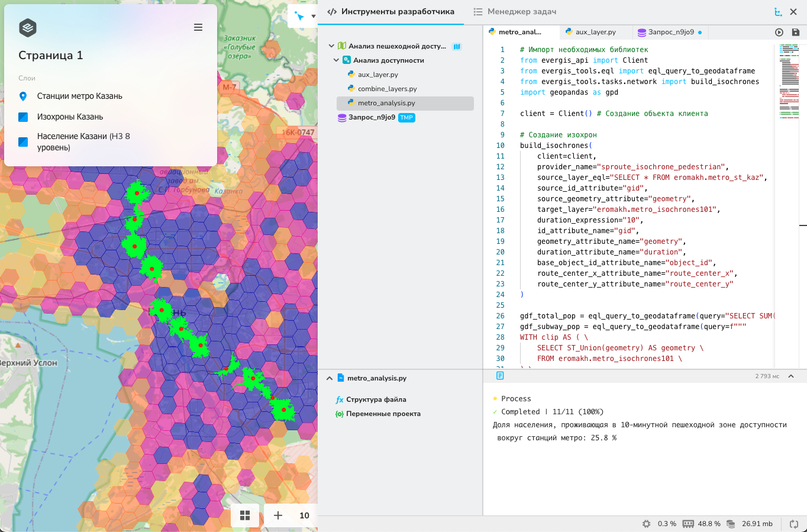Click the code minimap on the editor's right
This screenshot has height=532, width=807.
(789, 83)
